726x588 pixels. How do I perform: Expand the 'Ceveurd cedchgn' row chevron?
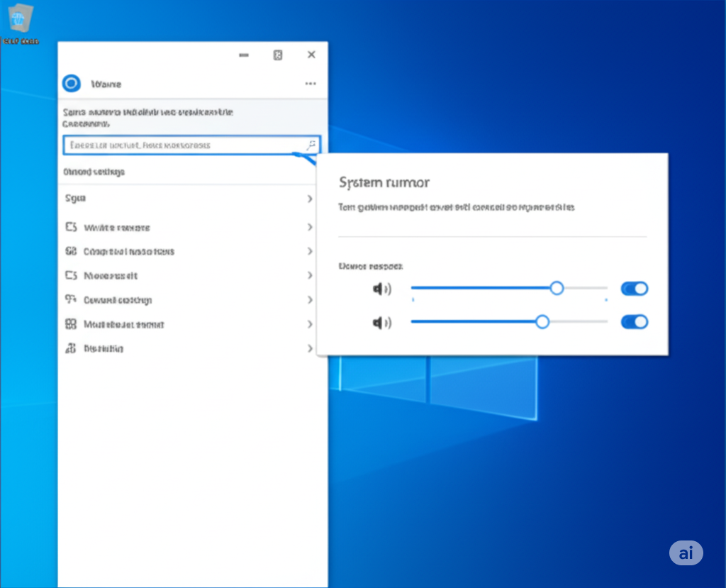tap(310, 300)
